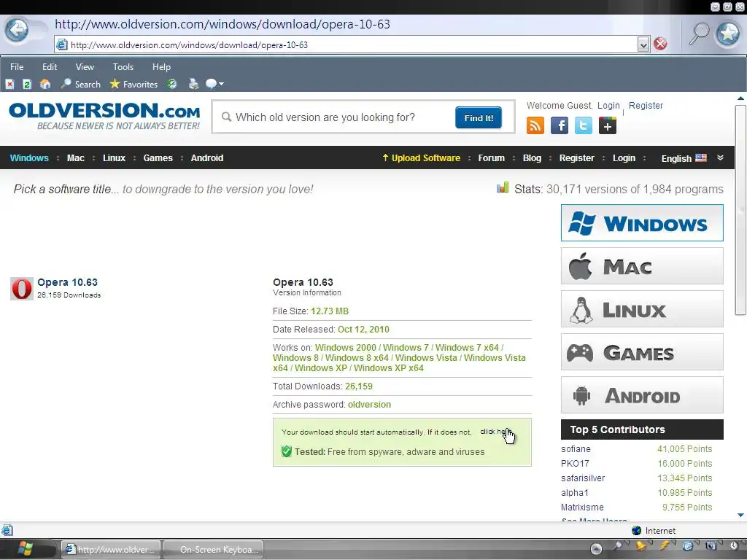Click the Twitter icon
747x560 pixels.
[583, 126]
